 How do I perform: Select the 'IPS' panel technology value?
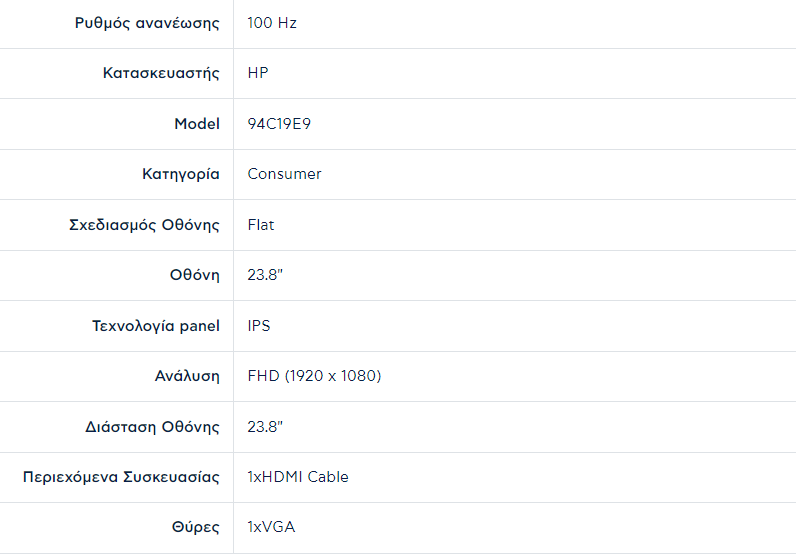pyautogui.click(x=259, y=326)
